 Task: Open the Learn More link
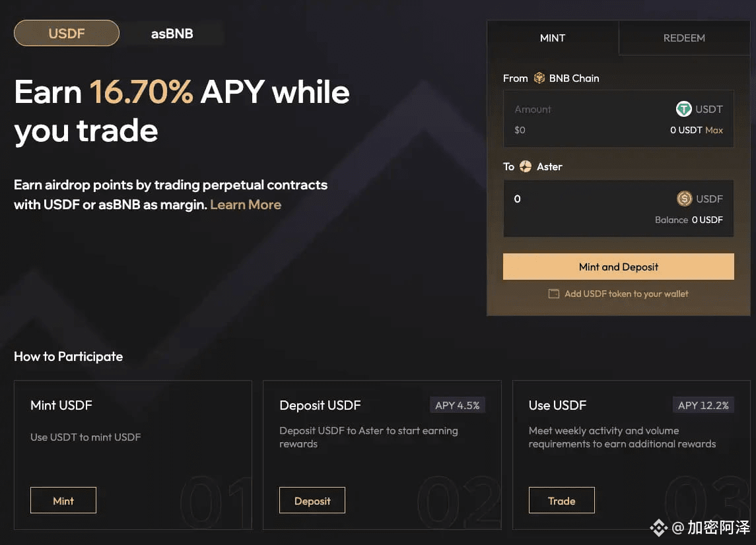[x=246, y=205]
